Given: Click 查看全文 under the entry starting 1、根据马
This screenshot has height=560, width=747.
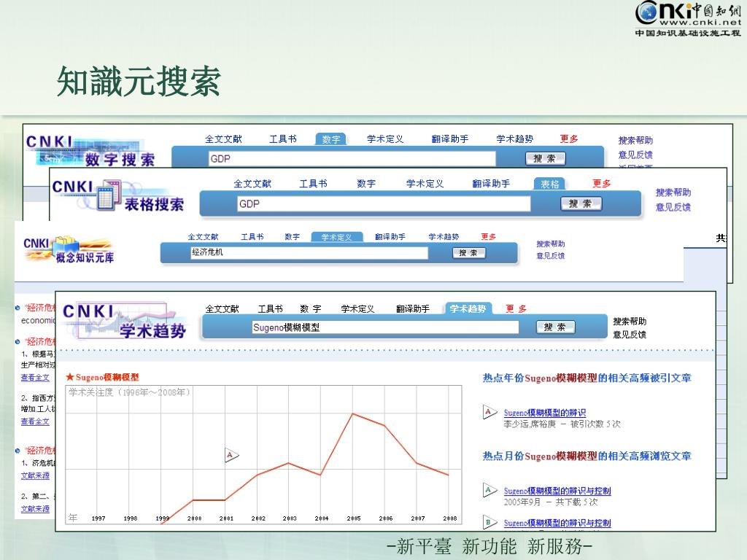Looking at the screenshot, I should [x=35, y=378].
